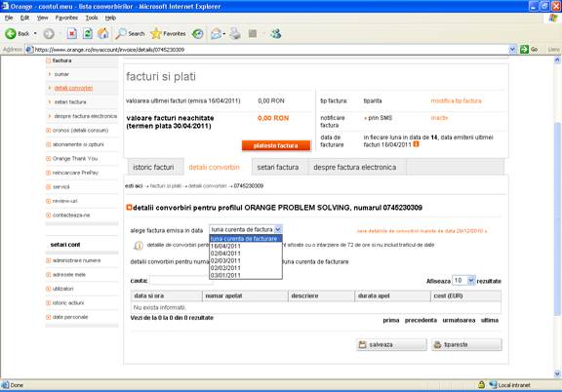Expand Orange Thank You sidebar item
This screenshot has height=392, width=562.
pyautogui.click(x=49, y=158)
